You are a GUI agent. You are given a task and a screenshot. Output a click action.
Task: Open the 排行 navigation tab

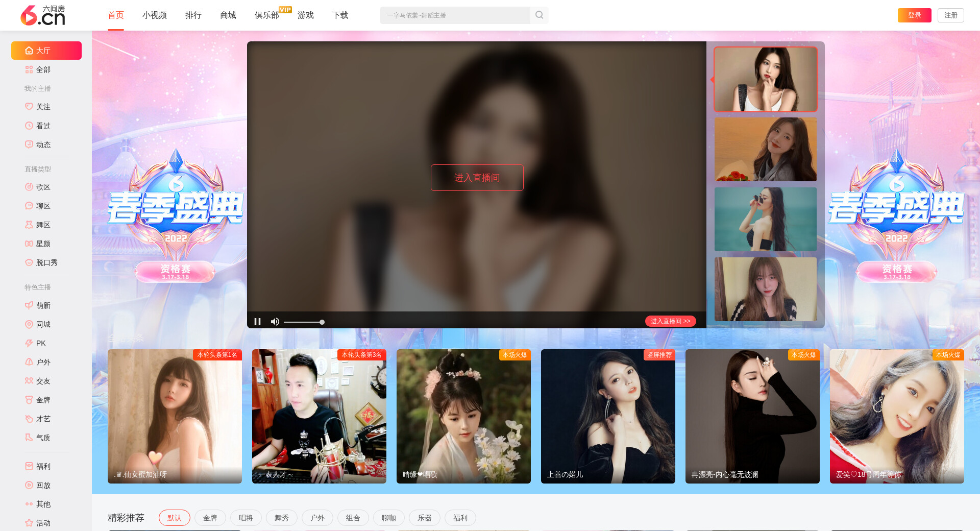193,15
